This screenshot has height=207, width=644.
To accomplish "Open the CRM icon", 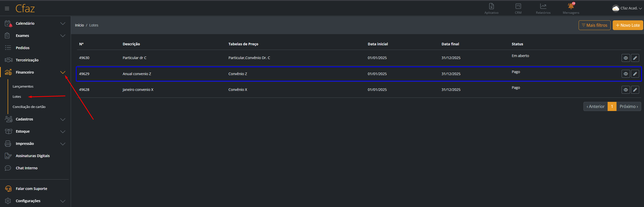I will 518,6.
